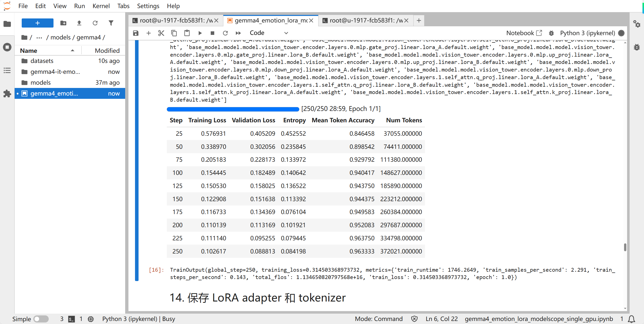Viewport: 644px width, 324px height.
Task: Select the gemma4-it-emo... folder
Action: 70,72
